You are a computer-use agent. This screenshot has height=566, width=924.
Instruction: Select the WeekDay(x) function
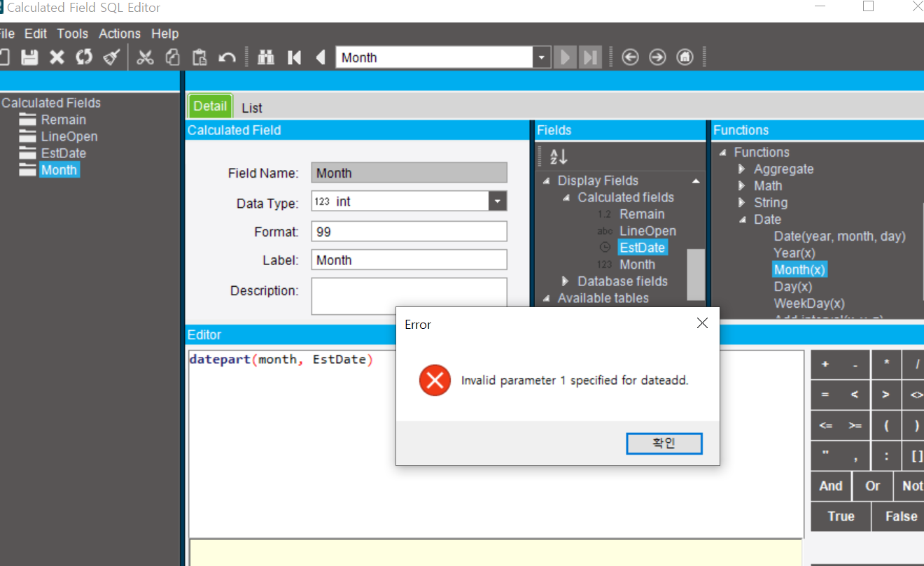coord(808,303)
